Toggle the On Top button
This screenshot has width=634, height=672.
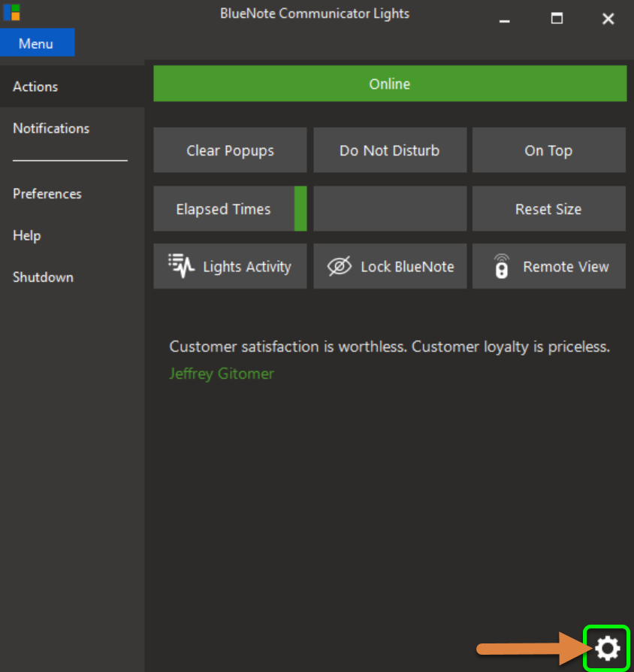click(x=549, y=150)
